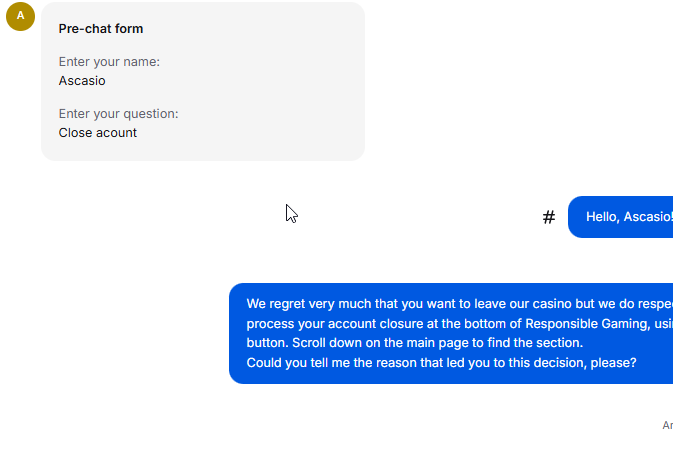
Task: Select the name value "Ascasio"
Action: pyautogui.click(x=82, y=81)
